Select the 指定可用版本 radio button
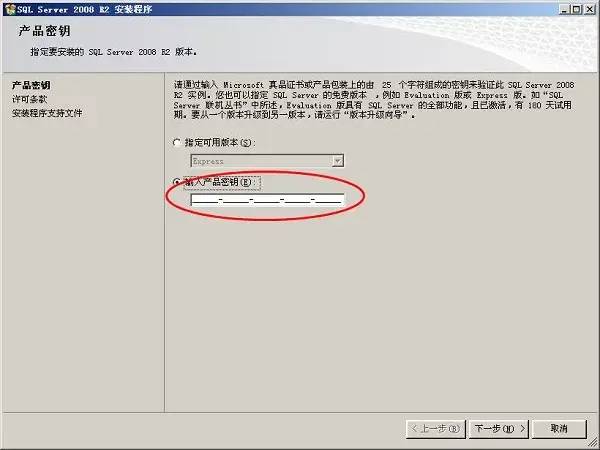This screenshot has height=450, width=600. (x=177, y=143)
